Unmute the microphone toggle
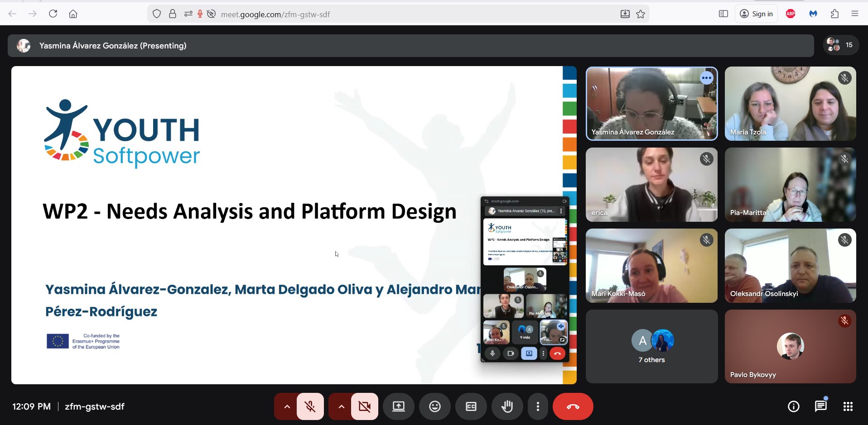 point(310,406)
